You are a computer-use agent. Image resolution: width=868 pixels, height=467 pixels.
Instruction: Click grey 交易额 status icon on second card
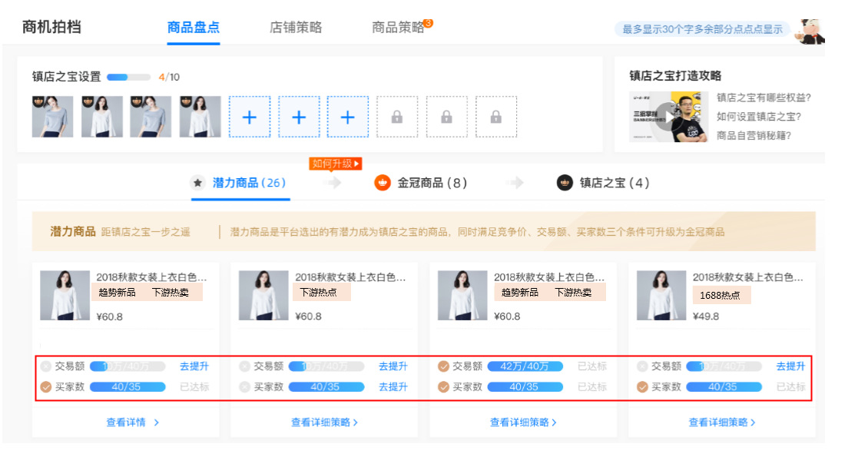[x=245, y=366]
